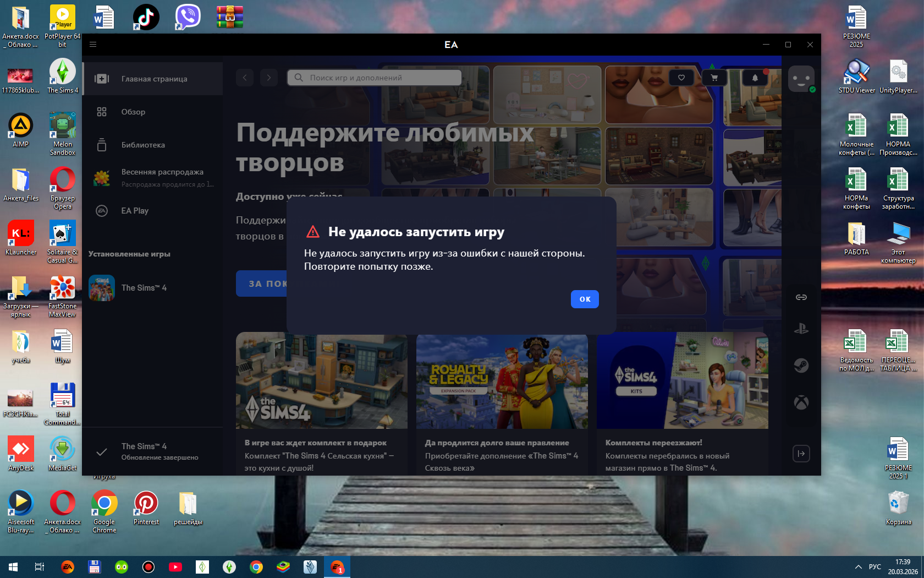Viewport: 924px width, 578px height.
Task: Show hidden system tray icons
Action: click(x=858, y=566)
